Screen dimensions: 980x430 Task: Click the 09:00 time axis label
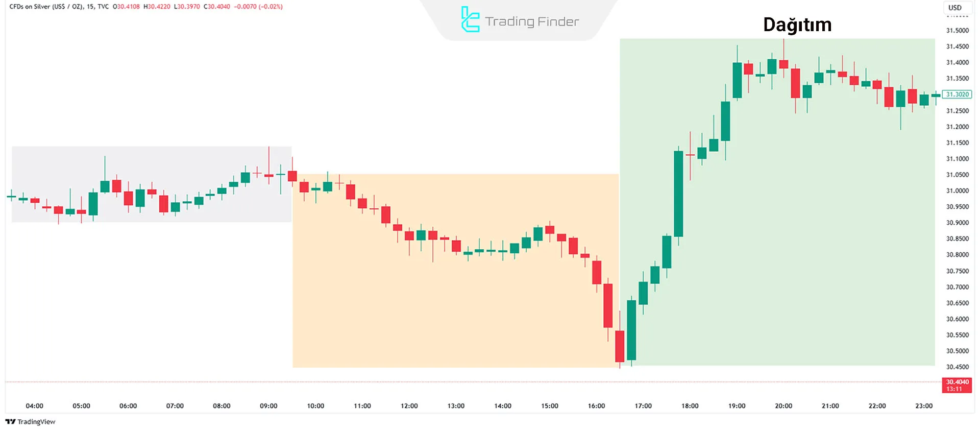268,406
